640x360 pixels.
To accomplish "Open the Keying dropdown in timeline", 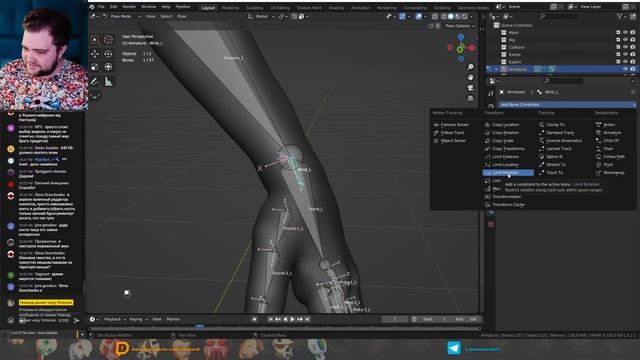I will pyautogui.click(x=138, y=319).
